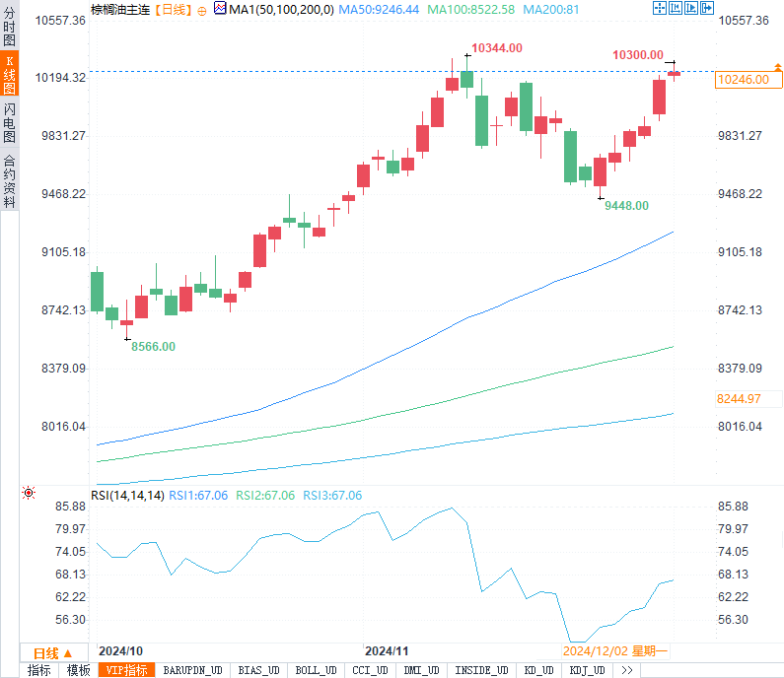Click the red RSI settings icon

(x=30, y=493)
